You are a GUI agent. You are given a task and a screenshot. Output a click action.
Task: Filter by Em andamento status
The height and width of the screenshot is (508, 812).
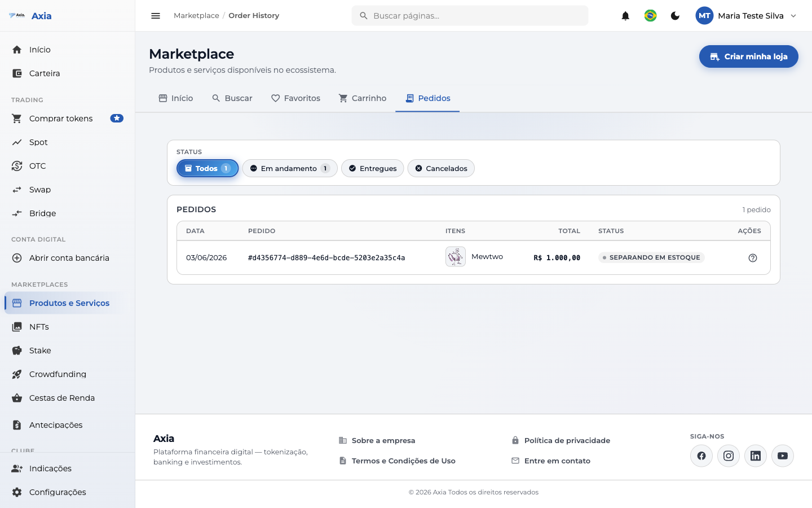coord(290,168)
